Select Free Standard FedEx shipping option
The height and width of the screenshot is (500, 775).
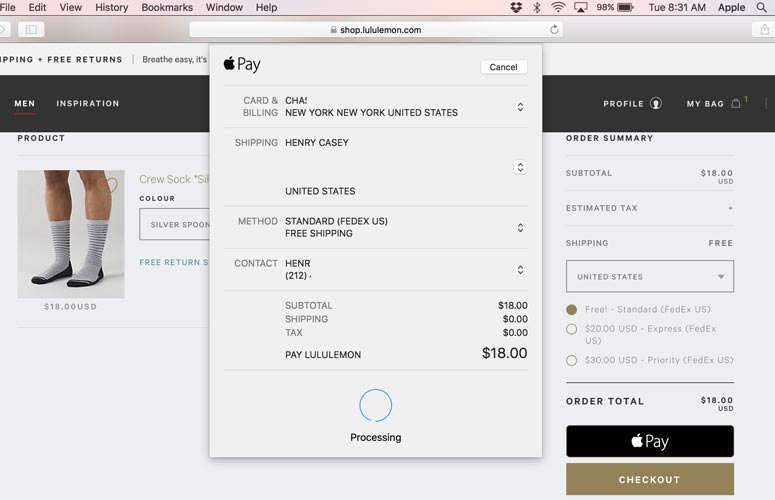coord(572,310)
